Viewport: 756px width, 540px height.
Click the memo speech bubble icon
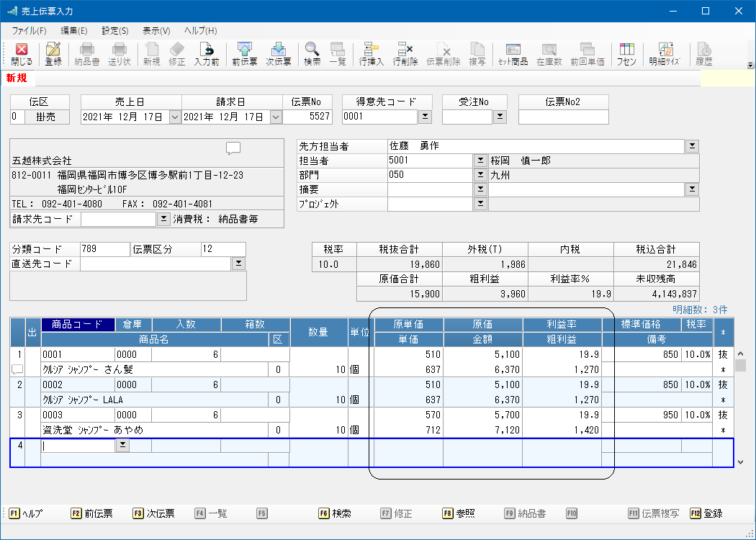[x=233, y=148]
